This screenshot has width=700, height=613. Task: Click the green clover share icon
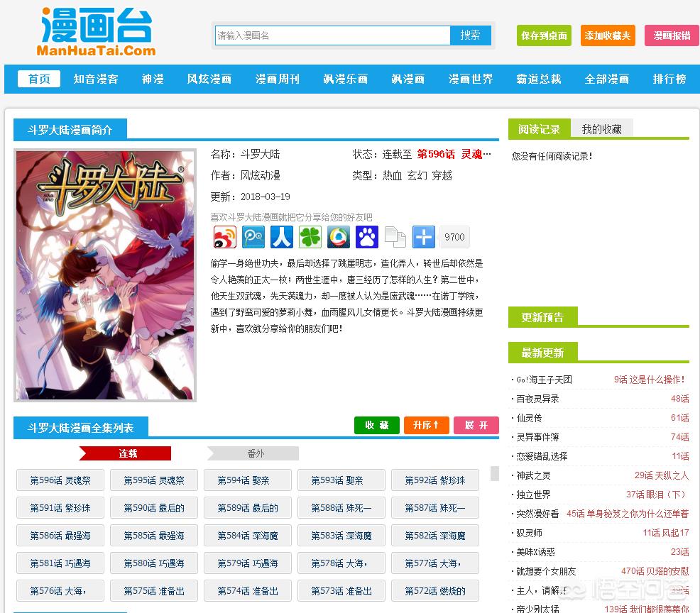point(310,237)
